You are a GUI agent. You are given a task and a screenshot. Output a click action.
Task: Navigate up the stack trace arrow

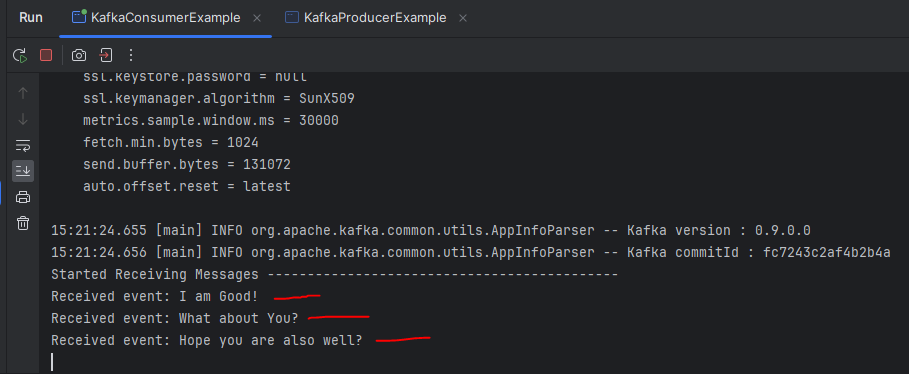[23, 92]
